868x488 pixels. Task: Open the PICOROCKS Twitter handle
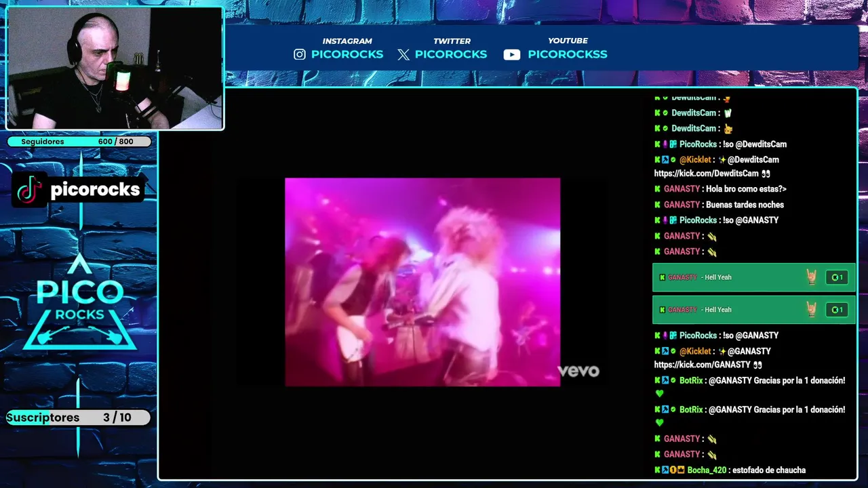coord(451,54)
